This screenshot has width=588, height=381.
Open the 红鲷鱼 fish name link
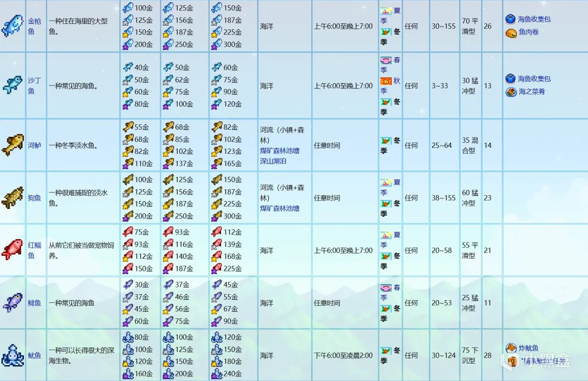point(34,250)
